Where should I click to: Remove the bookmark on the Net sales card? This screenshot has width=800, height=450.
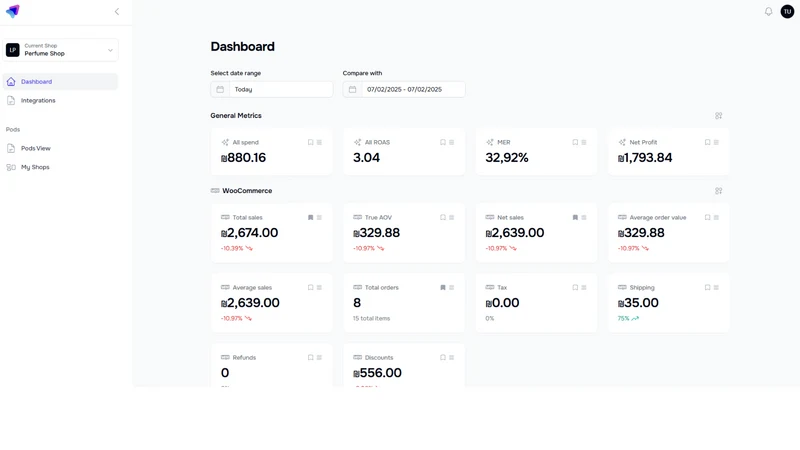tap(575, 217)
